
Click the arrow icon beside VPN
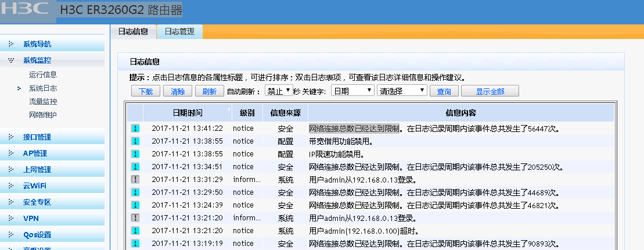[11, 219]
